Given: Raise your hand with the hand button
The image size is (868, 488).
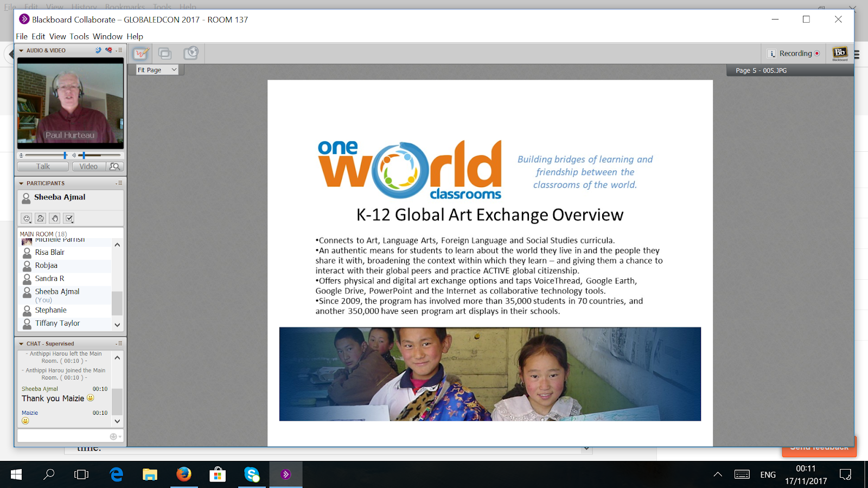Looking at the screenshot, I should (54, 219).
